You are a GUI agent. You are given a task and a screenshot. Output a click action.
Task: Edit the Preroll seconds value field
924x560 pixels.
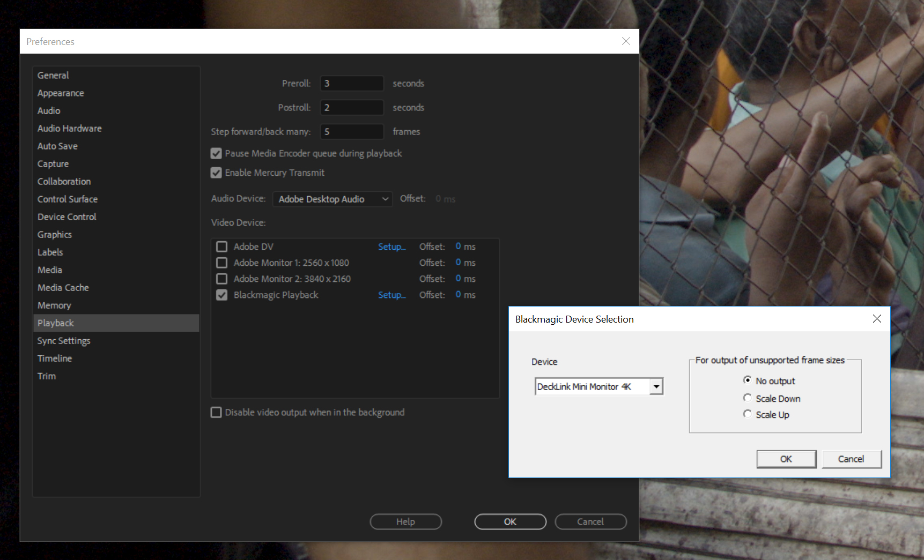(x=351, y=83)
